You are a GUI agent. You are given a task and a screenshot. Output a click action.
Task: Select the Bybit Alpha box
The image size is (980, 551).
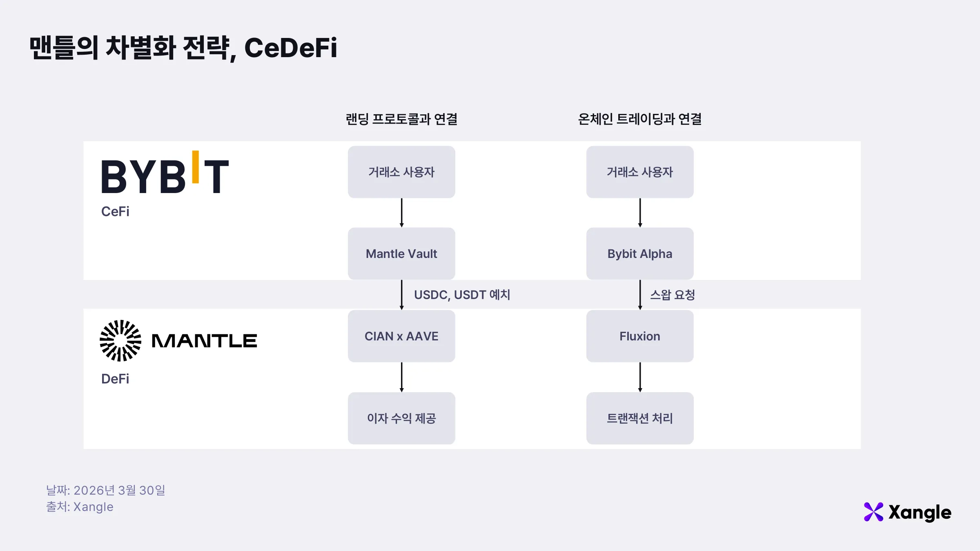pos(639,253)
